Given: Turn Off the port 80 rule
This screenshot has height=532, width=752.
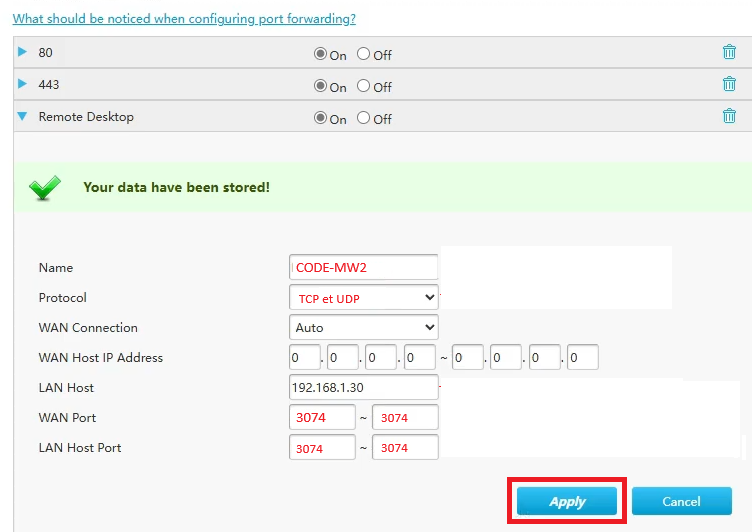Looking at the screenshot, I should (363, 55).
